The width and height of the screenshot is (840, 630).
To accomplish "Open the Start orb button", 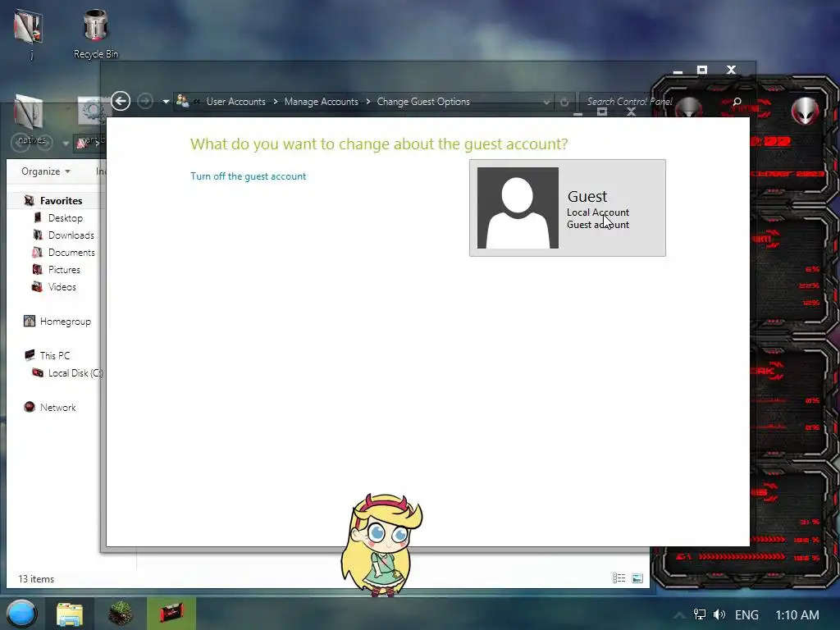I will pyautogui.click(x=22, y=614).
